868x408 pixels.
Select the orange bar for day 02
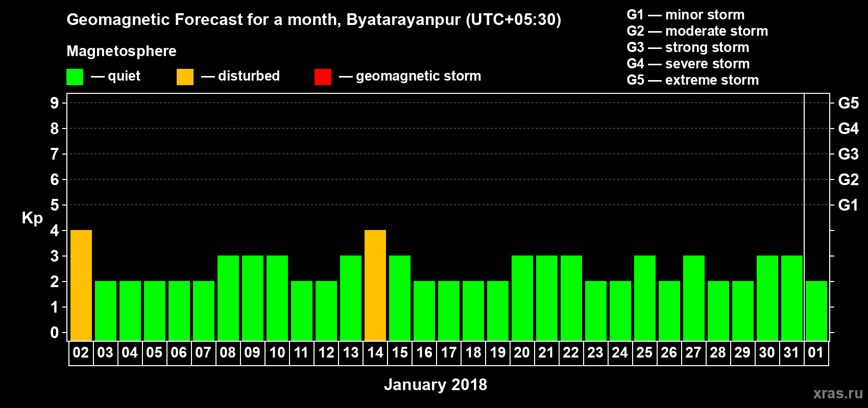coord(81,285)
